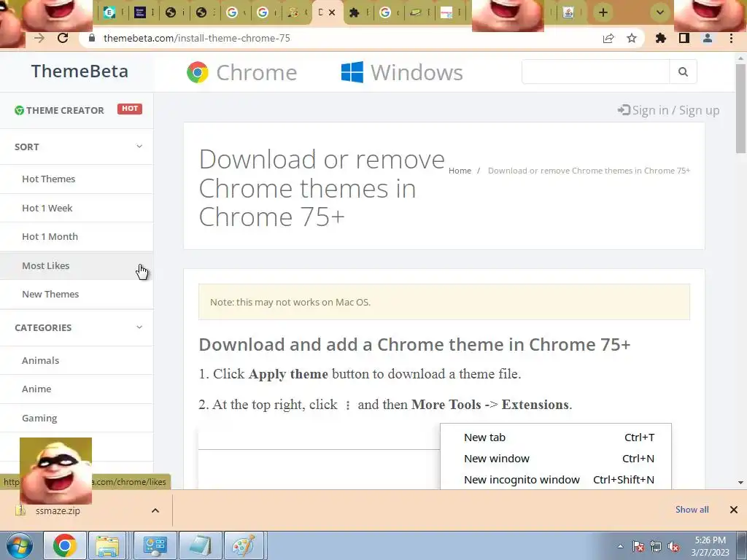Switch to the tab with the Java cup favicon
747x560 pixels.
coord(568,13)
